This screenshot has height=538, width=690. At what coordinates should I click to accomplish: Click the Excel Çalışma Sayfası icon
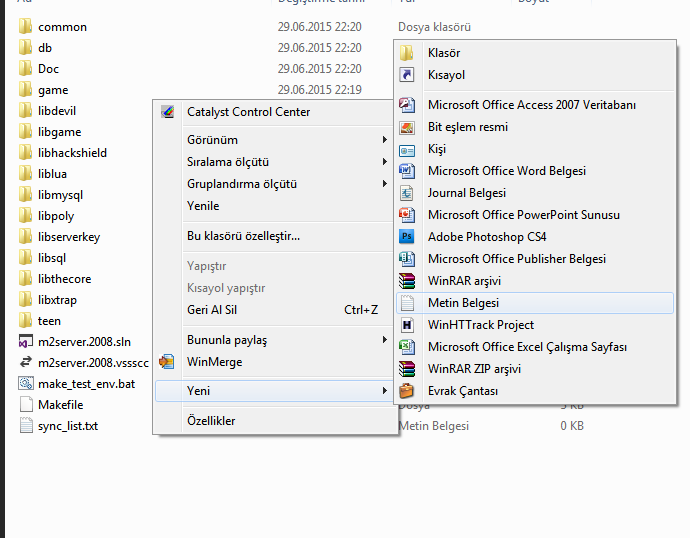click(x=407, y=347)
